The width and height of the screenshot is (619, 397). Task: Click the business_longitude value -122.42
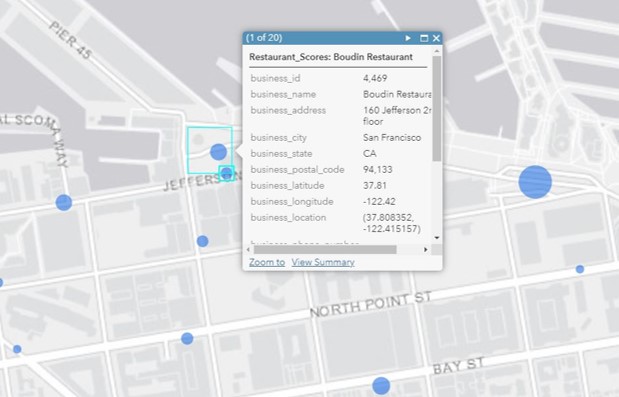[379, 202]
